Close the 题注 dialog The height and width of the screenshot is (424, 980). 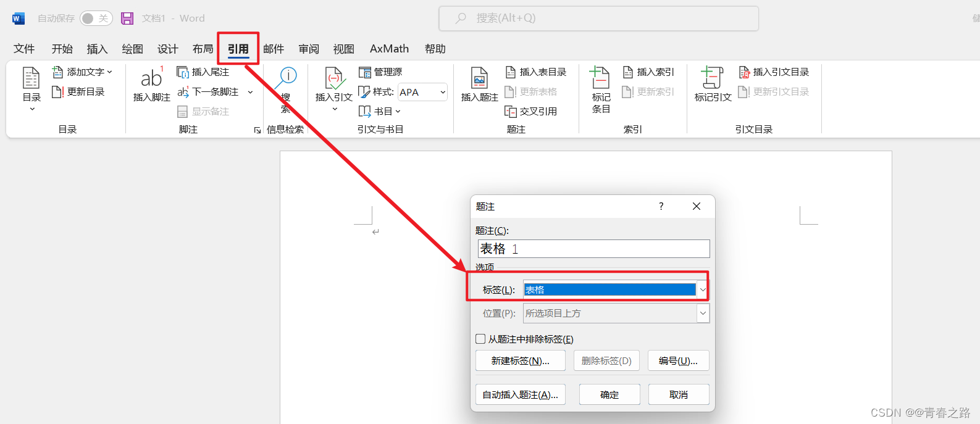tap(697, 206)
